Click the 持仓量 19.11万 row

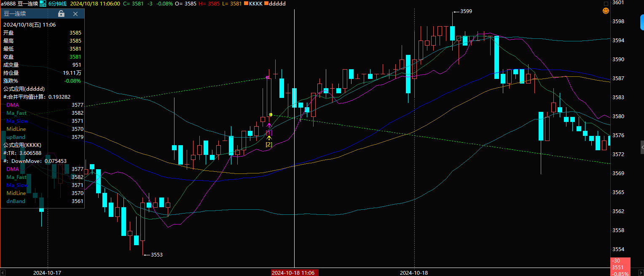42,73
